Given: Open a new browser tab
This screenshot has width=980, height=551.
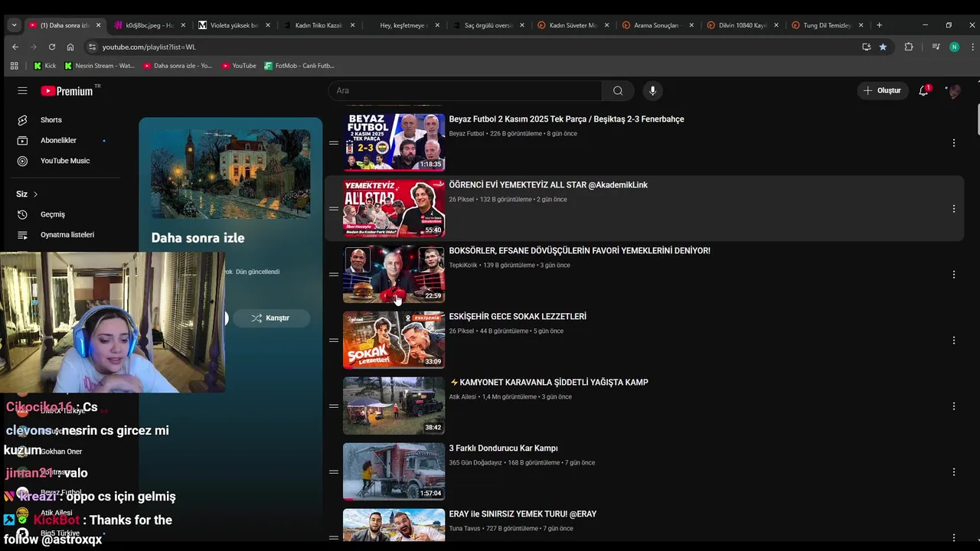Looking at the screenshot, I should 879,25.
